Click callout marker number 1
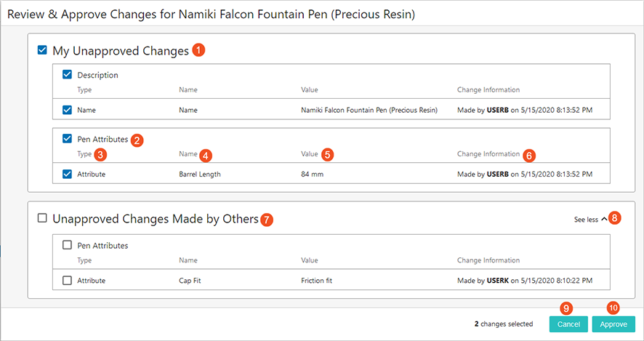 point(198,50)
